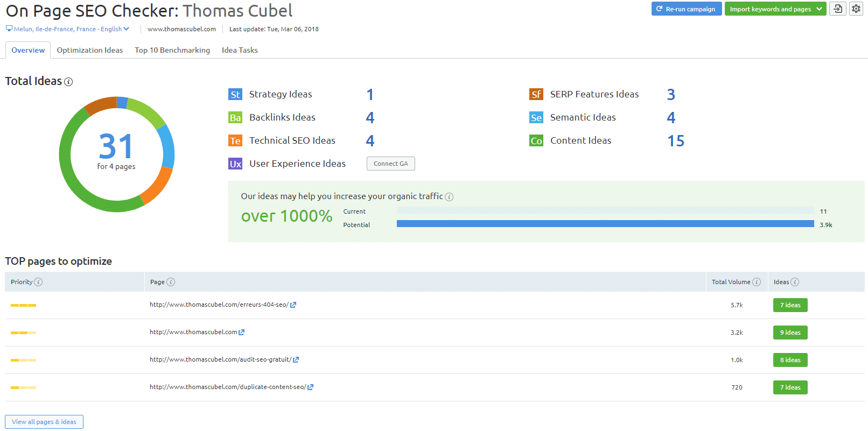Open the Top 10 Benchmarking tab

(x=172, y=50)
